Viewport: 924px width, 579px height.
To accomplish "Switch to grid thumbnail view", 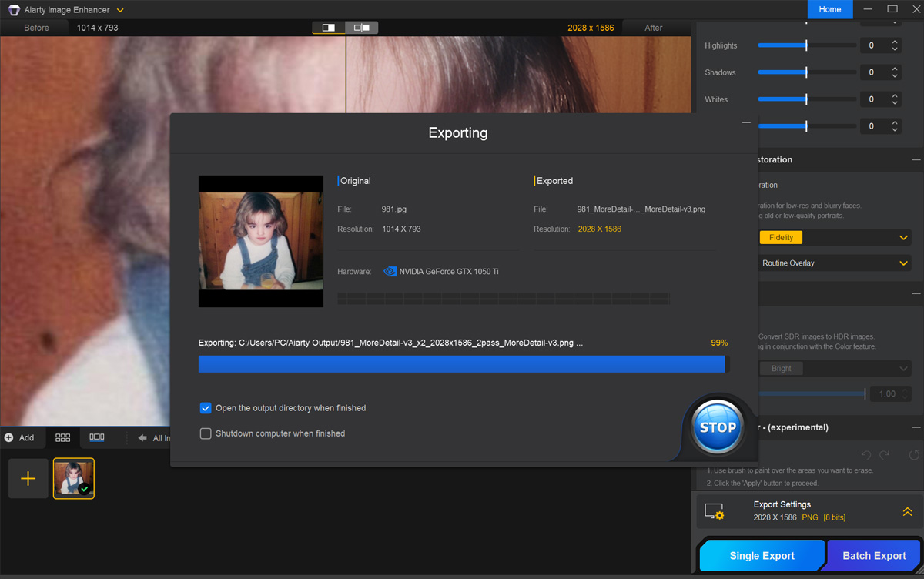I will pos(63,437).
